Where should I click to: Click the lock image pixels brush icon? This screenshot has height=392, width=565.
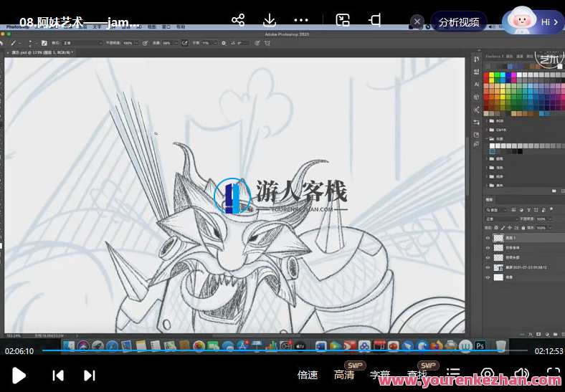click(503, 228)
